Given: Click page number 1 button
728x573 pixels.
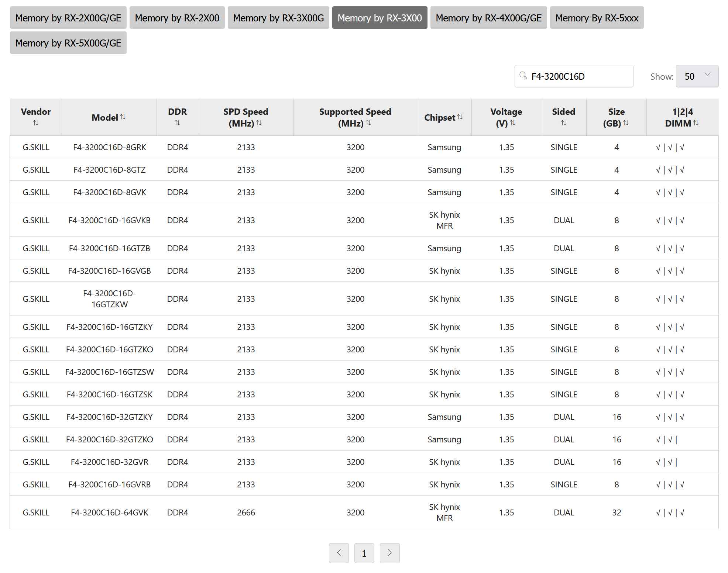Looking at the screenshot, I should [x=364, y=553].
